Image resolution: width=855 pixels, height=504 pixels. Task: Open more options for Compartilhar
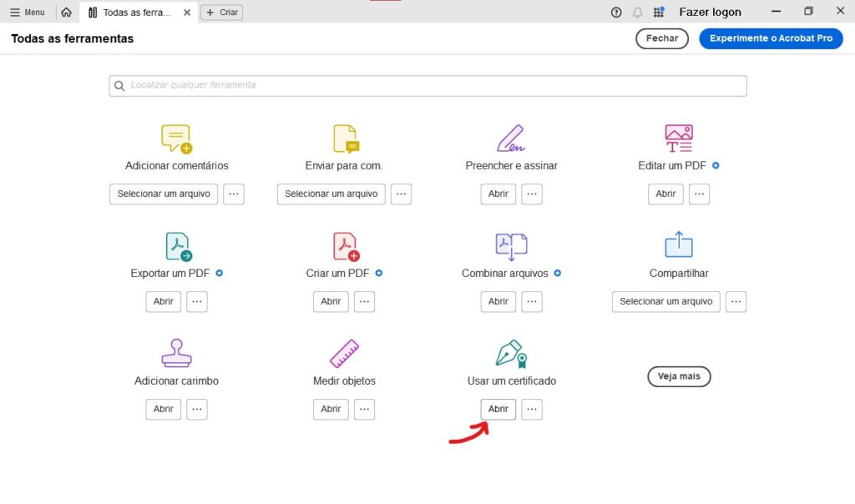[x=736, y=302]
